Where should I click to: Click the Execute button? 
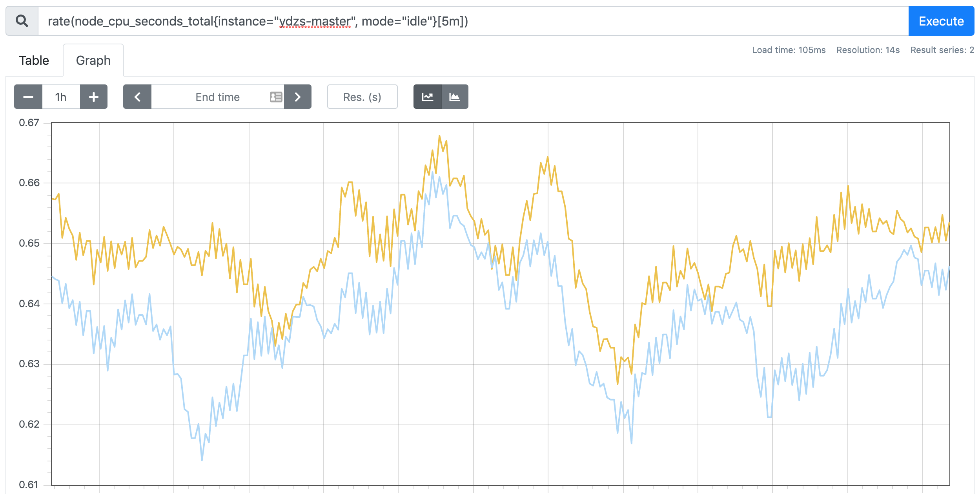click(941, 21)
